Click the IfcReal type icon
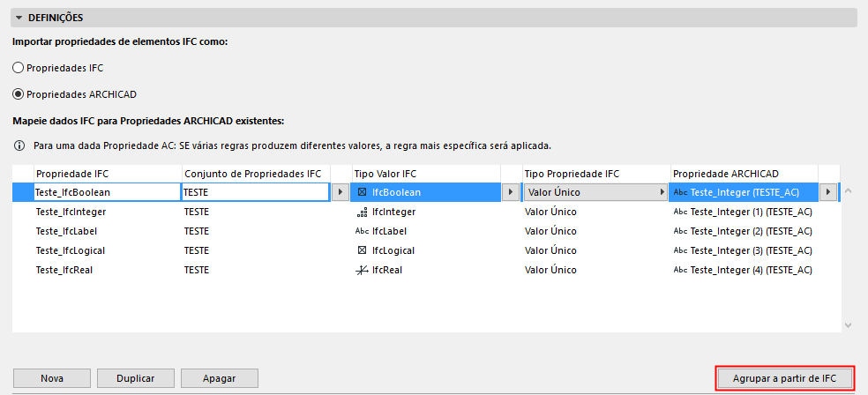The height and width of the screenshot is (395, 868). pyautogui.click(x=362, y=270)
